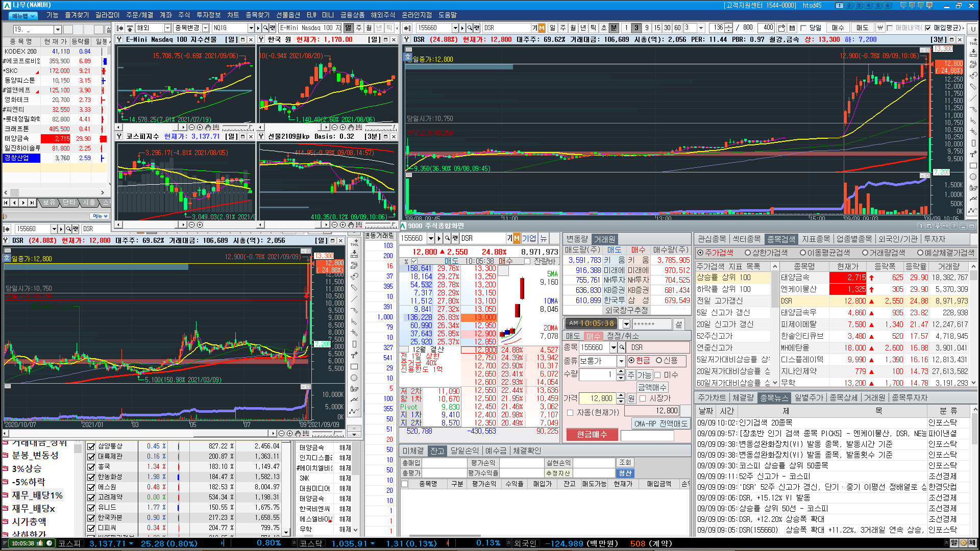Click the 금액매수 button
Viewport: 980px width, 551px height.
[x=652, y=388]
